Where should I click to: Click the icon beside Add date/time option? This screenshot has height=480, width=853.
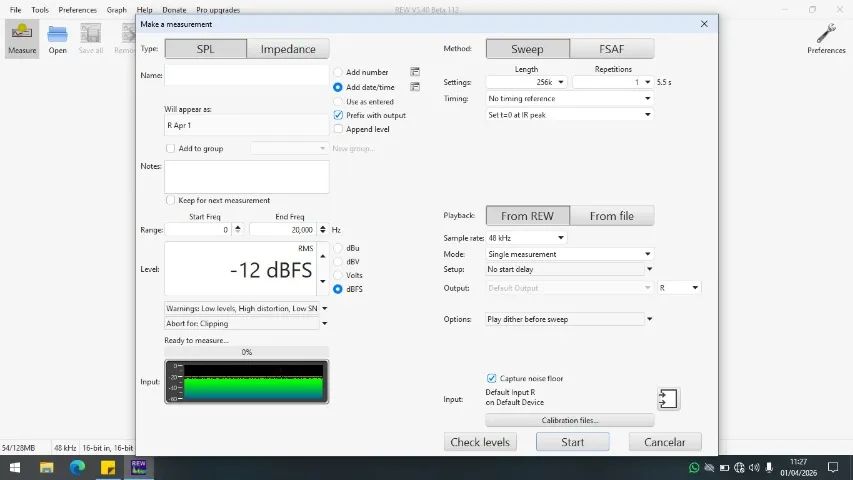click(x=415, y=87)
